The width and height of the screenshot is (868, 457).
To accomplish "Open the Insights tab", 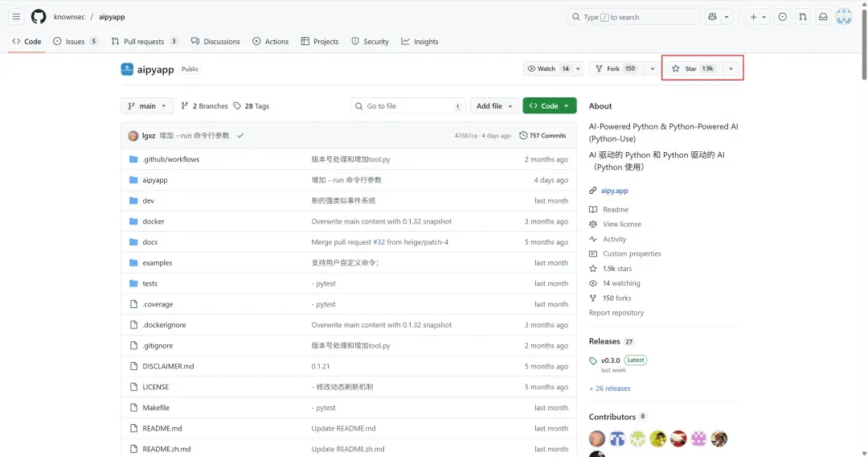I will click(420, 42).
